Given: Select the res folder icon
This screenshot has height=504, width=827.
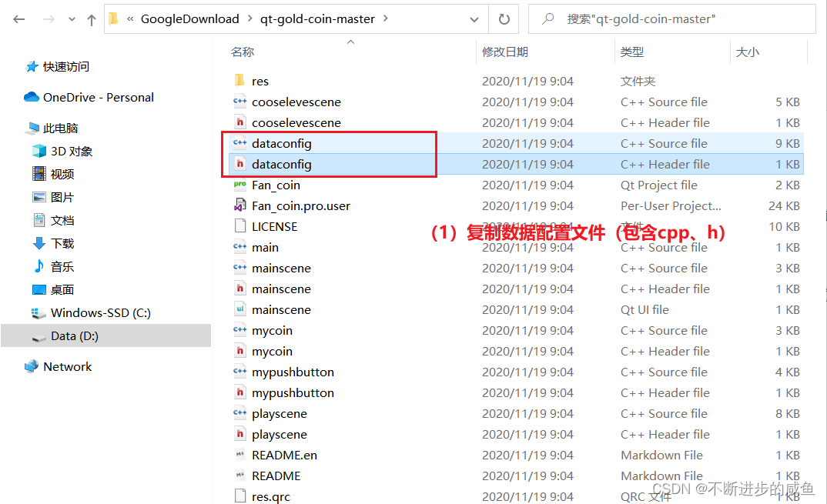Looking at the screenshot, I should [239, 80].
